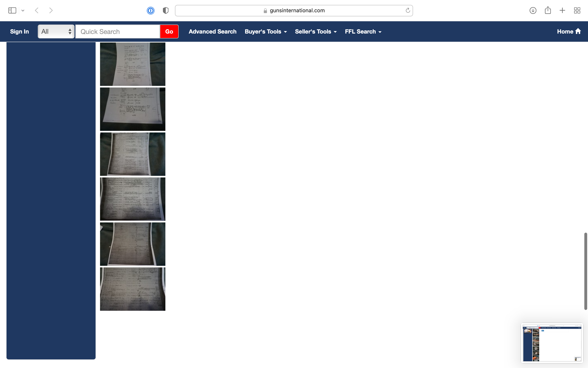Image resolution: width=588 pixels, height=368 pixels.
Task: Go to Home page link
Action: tap(569, 31)
